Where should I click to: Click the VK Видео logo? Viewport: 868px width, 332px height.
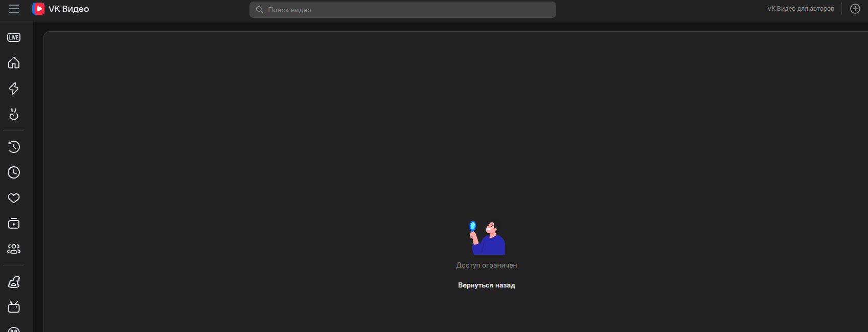coord(61,9)
